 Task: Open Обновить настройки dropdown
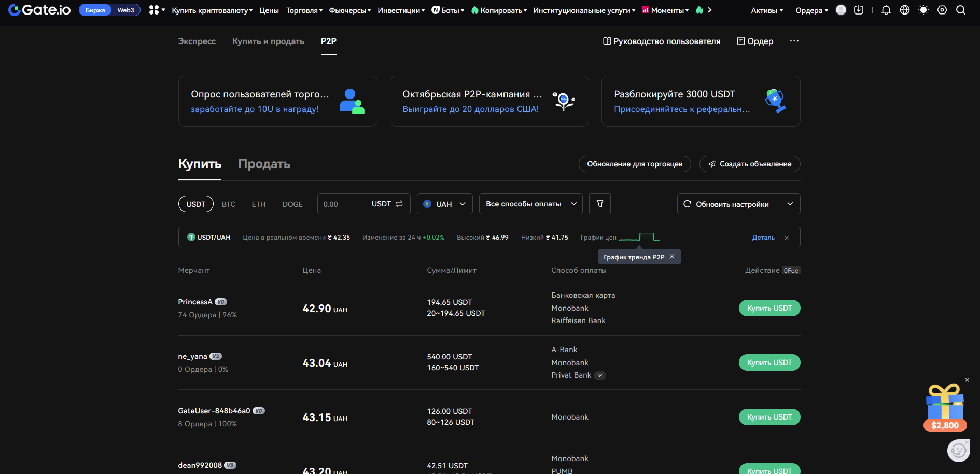point(739,204)
